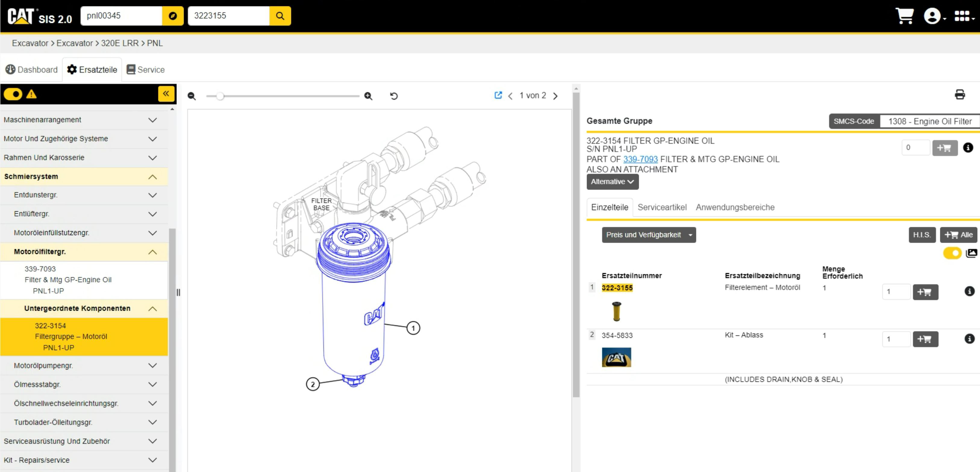Zoom into the diagram with plus magnifier

(368, 96)
